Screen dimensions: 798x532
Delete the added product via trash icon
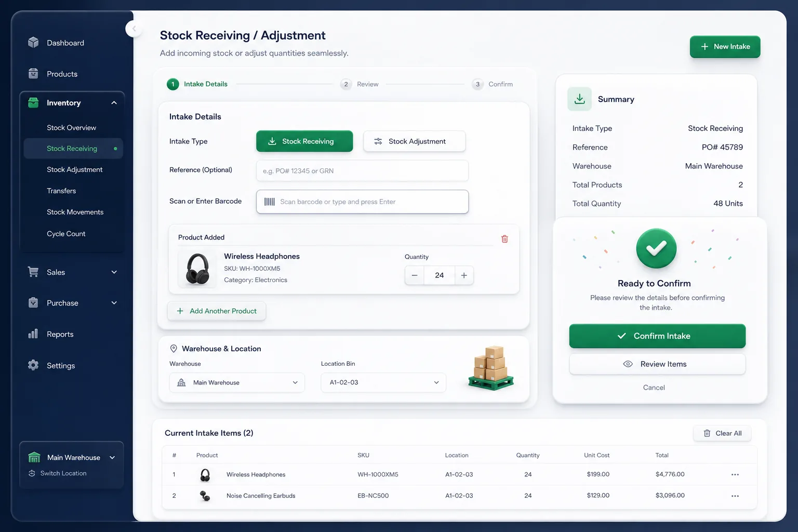coord(504,239)
